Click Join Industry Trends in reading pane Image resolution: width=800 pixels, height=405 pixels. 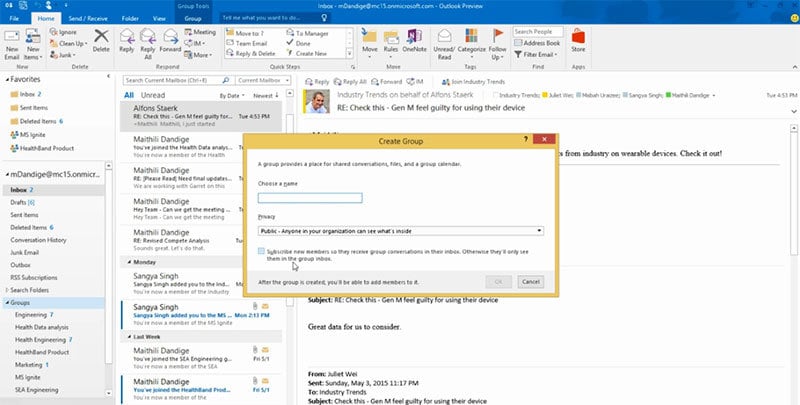[473, 82]
